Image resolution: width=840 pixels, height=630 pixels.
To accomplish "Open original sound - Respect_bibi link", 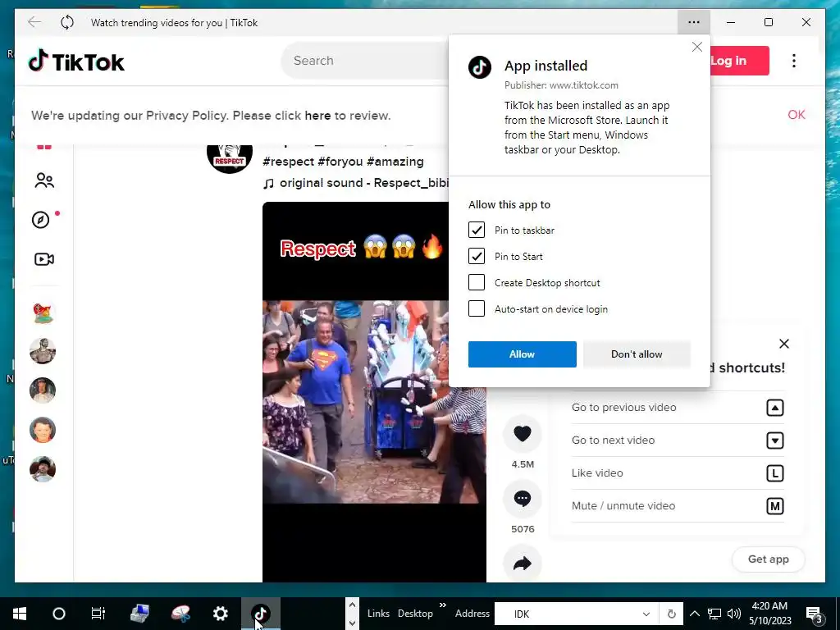I will 356,183.
